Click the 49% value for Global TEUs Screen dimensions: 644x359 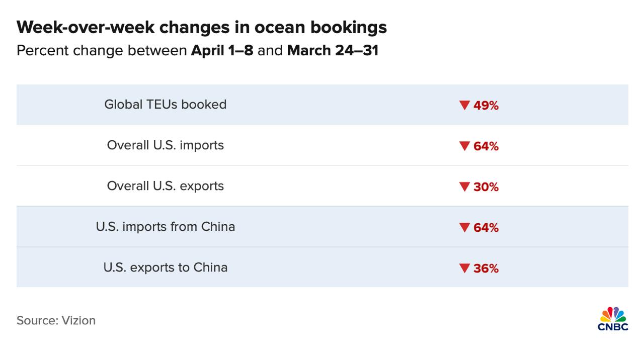(486, 106)
